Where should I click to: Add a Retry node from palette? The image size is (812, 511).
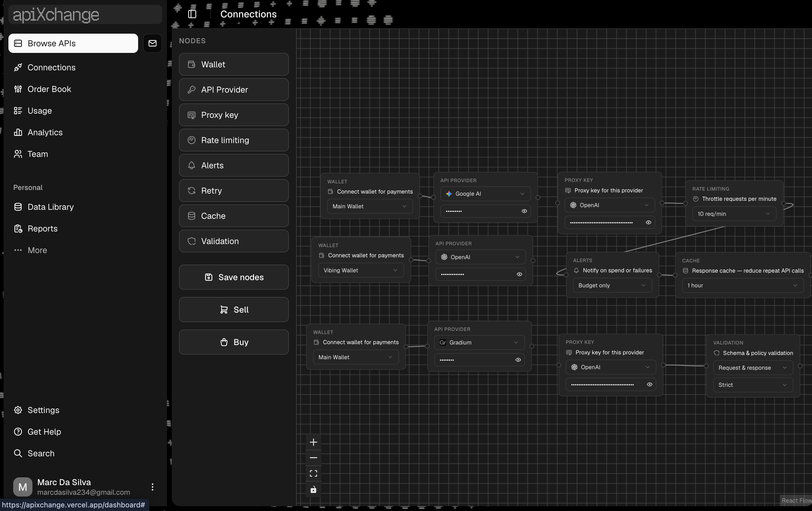[234, 191]
